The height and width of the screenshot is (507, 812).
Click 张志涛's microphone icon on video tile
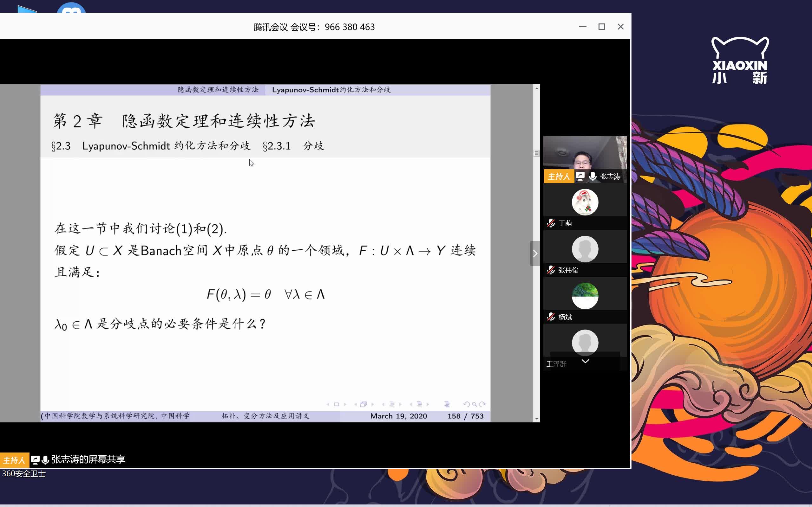point(593,176)
